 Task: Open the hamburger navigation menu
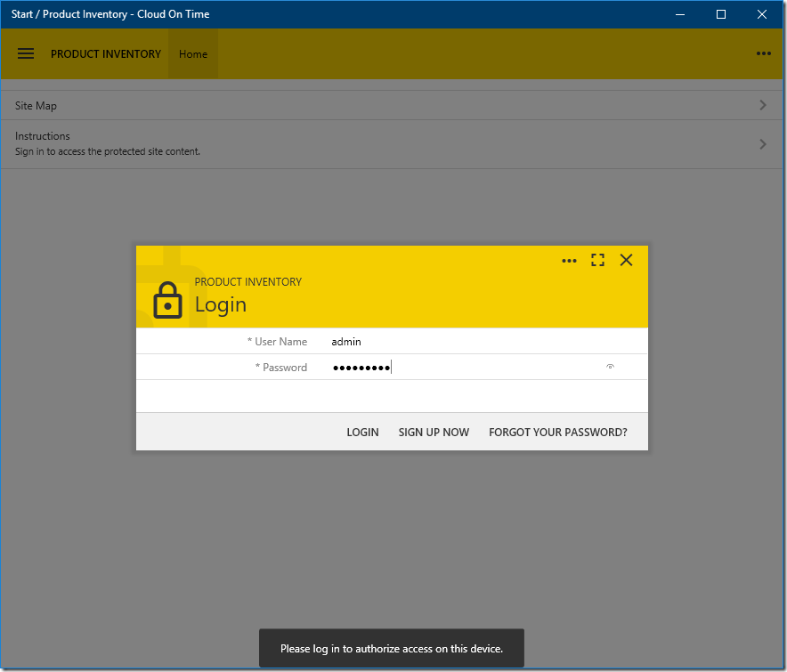[x=26, y=53]
